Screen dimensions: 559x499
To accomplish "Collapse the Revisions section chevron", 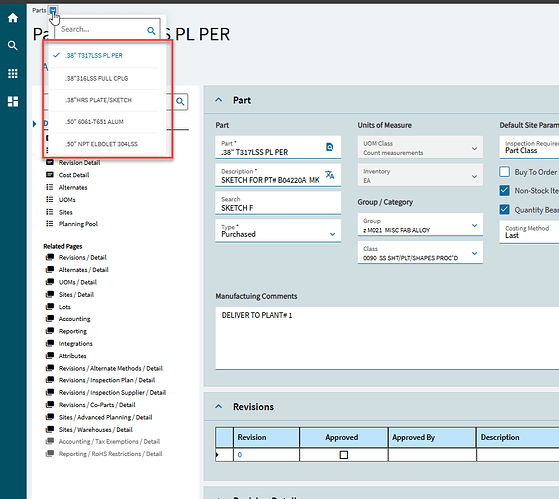I will point(219,406).
